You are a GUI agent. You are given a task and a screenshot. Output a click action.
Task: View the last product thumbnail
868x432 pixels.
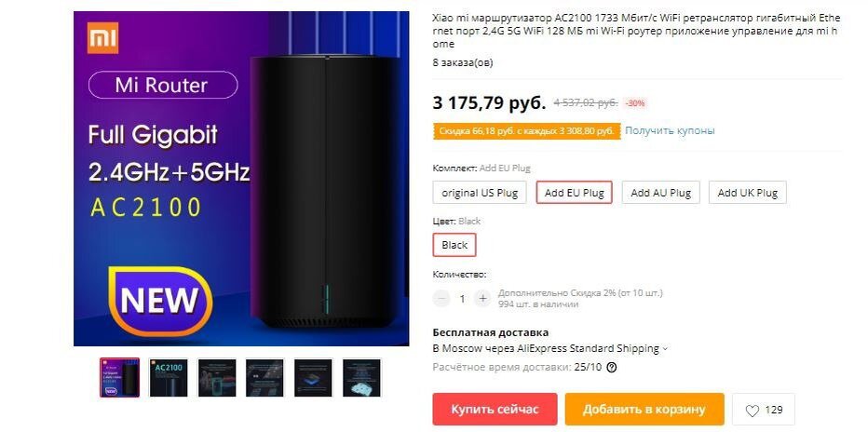pos(361,377)
